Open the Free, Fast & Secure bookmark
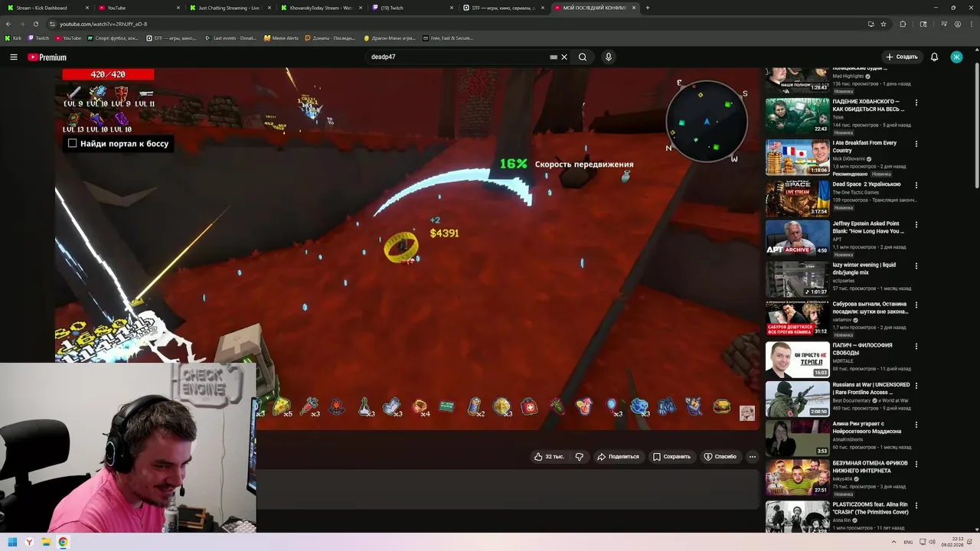The height and width of the screenshot is (551, 980). pyautogui.click(x=448, y=37)
